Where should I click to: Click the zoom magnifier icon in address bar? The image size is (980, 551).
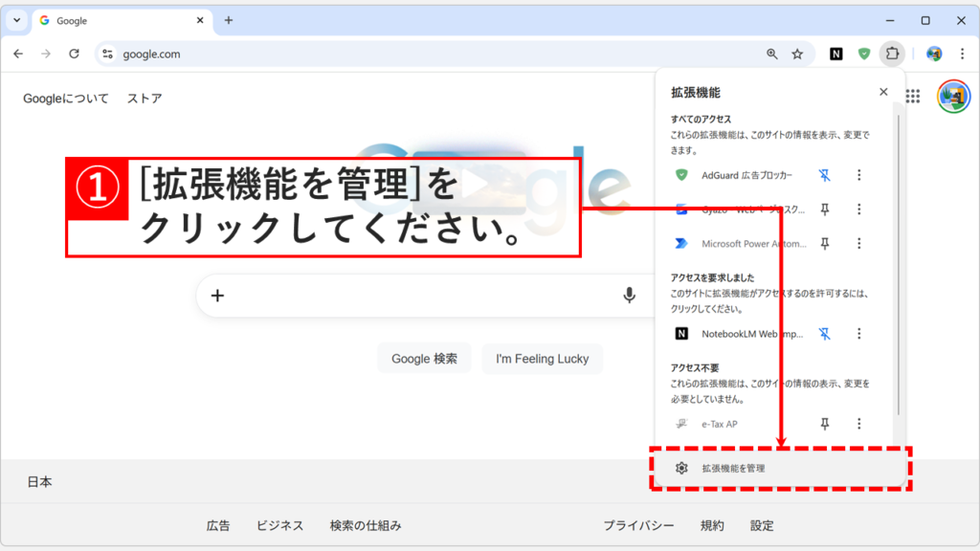coord(772,55)
